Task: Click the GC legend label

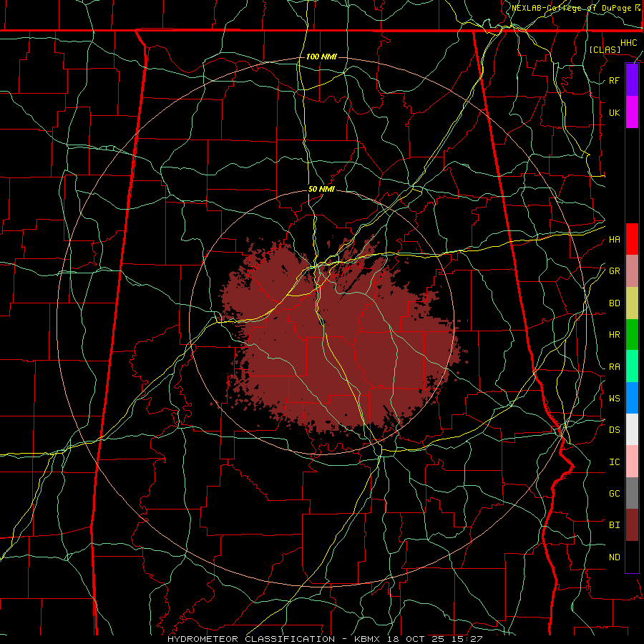Action: click(614, 494)
